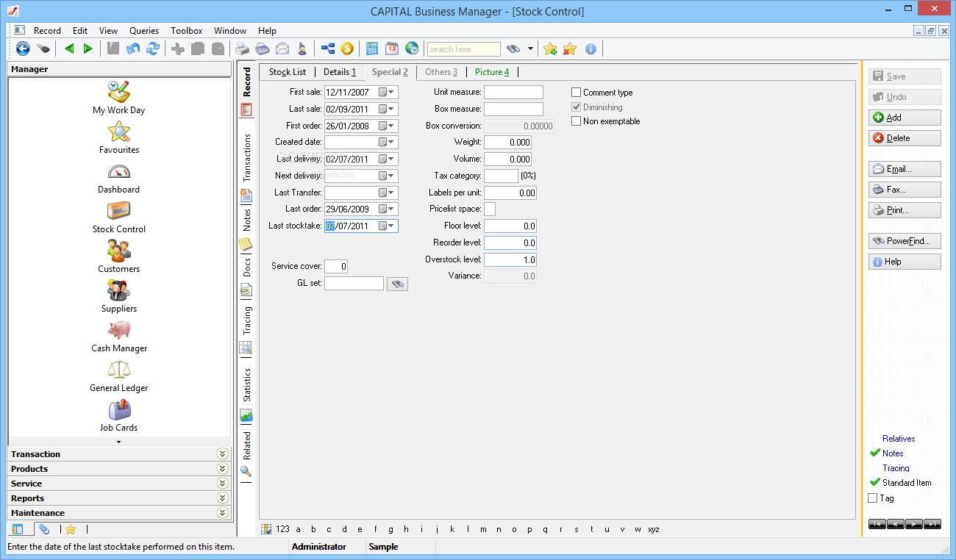The height and width of the screenshot is (560, 956).
Task: Open Dashboard in Manager panel
Action: pos(118,177)
